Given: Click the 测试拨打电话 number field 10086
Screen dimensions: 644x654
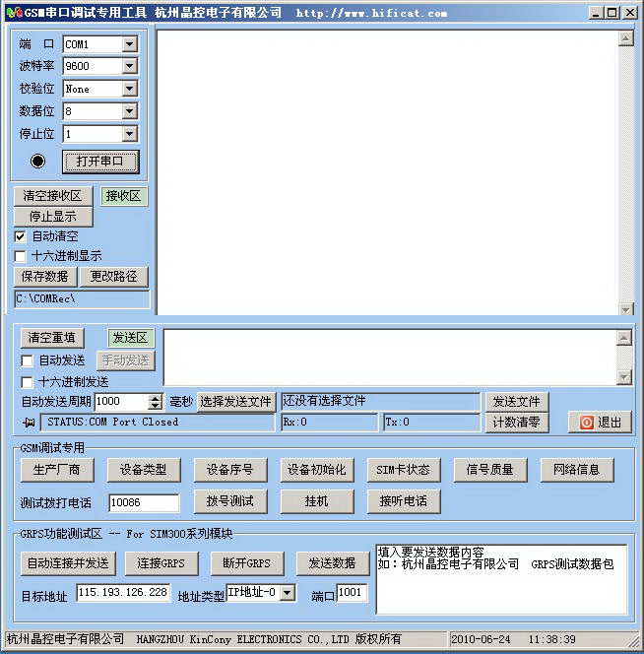Looking at the screenshot, I should 144,503.
